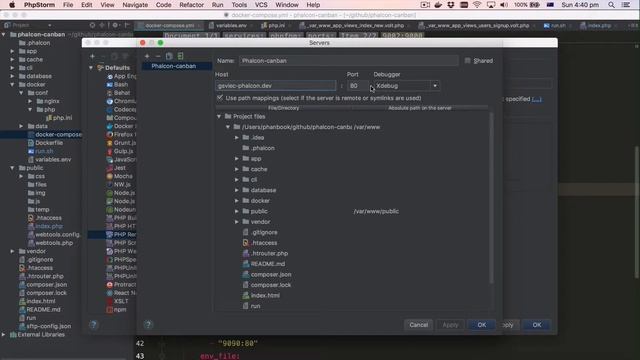The width and height of the screenshot is (640, 360).
Task: Toggle the Shared checkbox
Action: (x=468, y=60)
